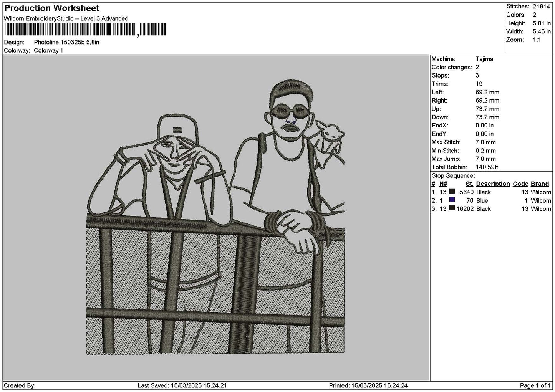
Task: Click the 'Stops:' label
Action: 440,76
